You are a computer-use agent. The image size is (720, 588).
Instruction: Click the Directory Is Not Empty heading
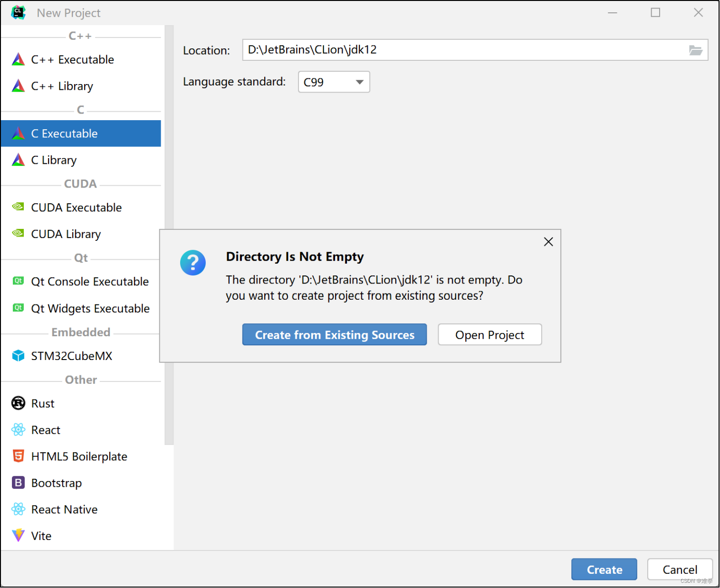pyautogui.click(x=295, y=256)
